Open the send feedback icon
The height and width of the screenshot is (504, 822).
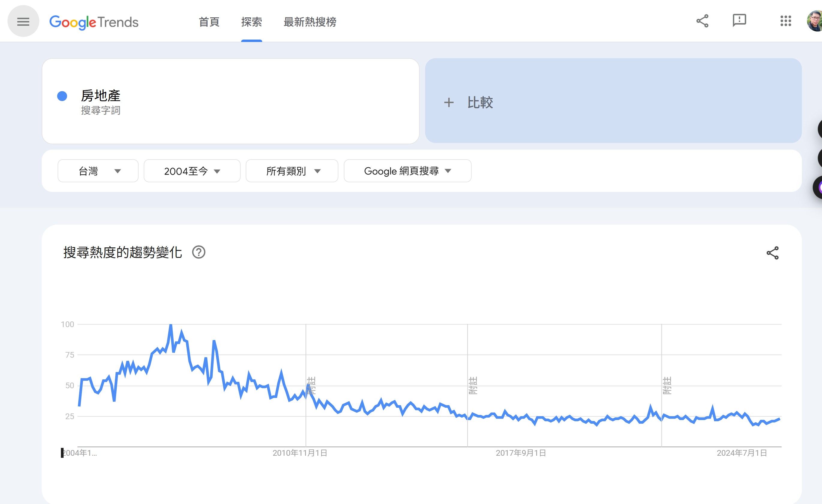point(739,21)
